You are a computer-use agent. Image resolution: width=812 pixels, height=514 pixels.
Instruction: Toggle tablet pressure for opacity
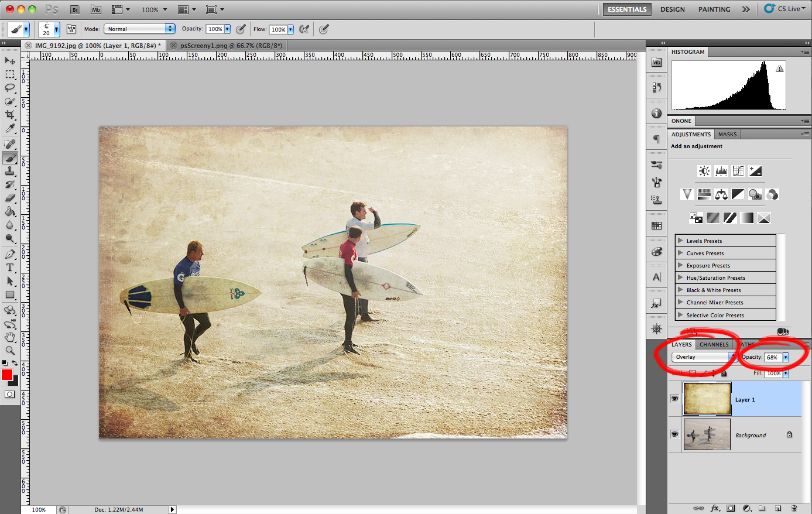241,29
